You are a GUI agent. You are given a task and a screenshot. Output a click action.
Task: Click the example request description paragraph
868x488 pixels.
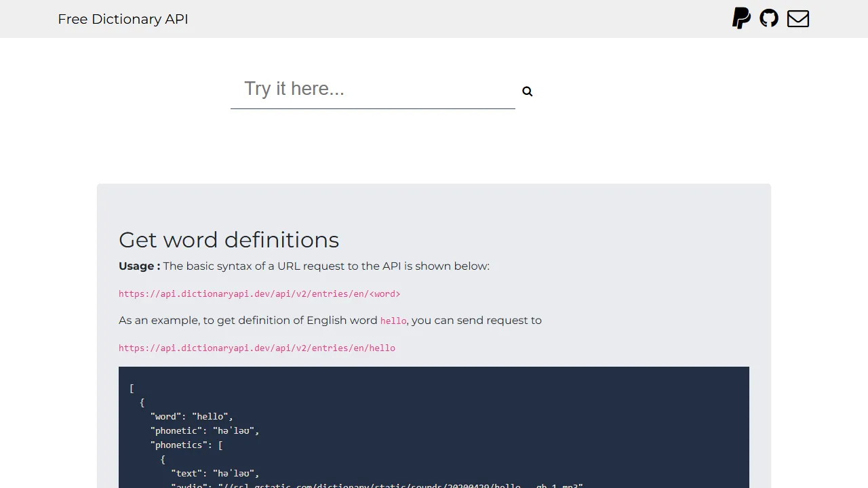[330, 320]
